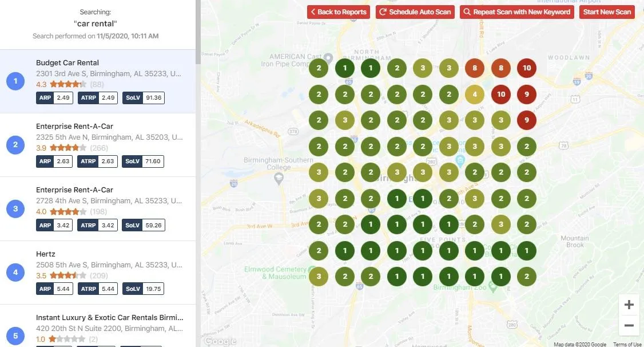644x347 pixels.
Task: Open the Hertz listing title
Action: click(46, 254)
